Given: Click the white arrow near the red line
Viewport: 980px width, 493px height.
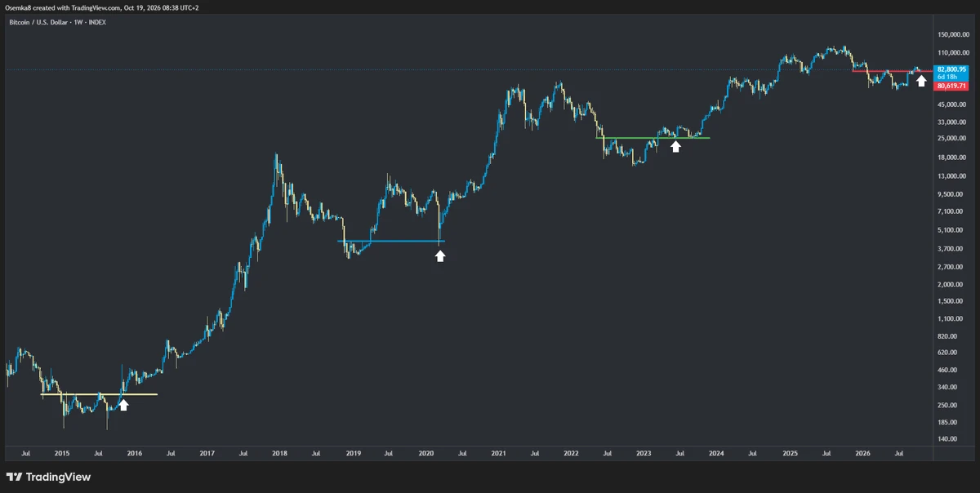Looking at the screenshot, I should [x=921, y=81].
